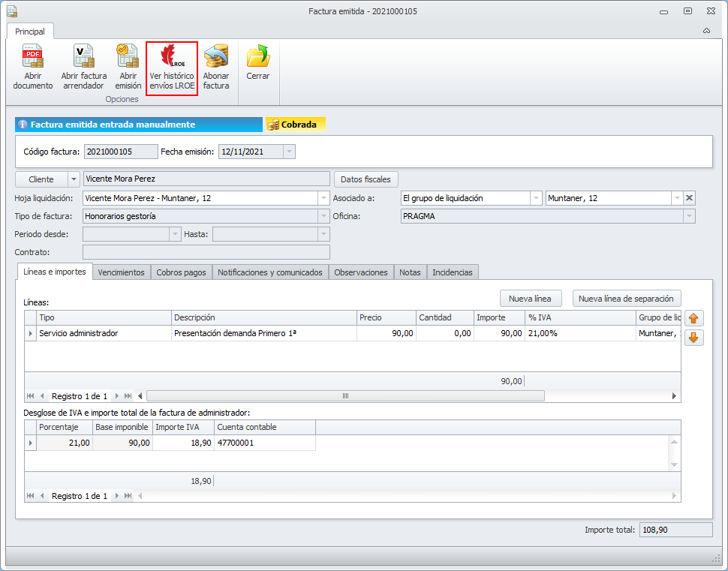Expand the Asociado a dropdown
728x571 pixels.
536,198
